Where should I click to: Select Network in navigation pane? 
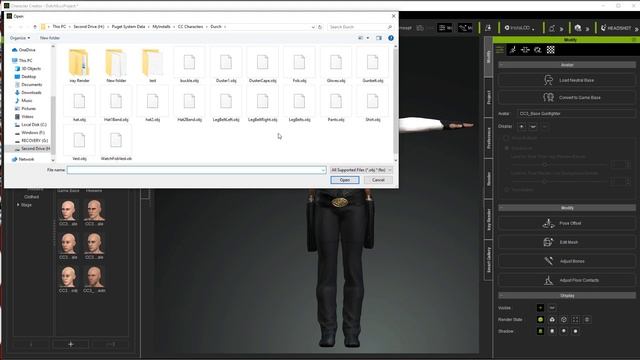click(x=26, y=159)
